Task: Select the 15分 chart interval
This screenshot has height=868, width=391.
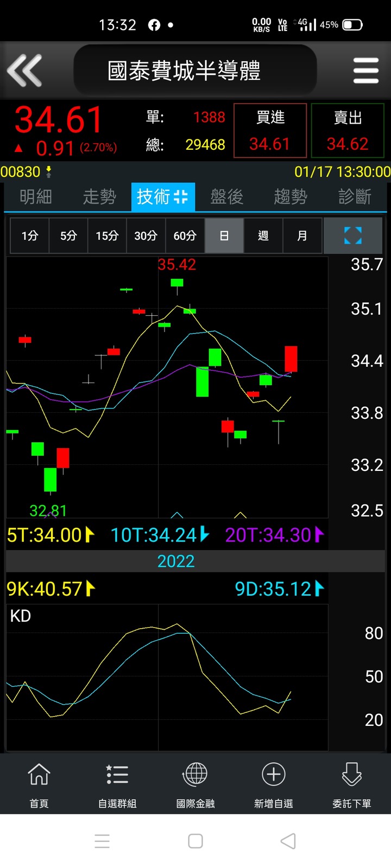Action: coord(107,235)
